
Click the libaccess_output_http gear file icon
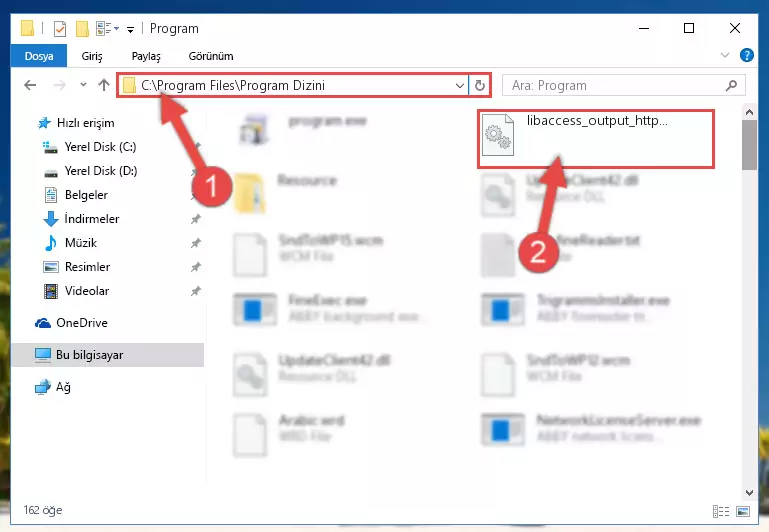tap(498, 135)
